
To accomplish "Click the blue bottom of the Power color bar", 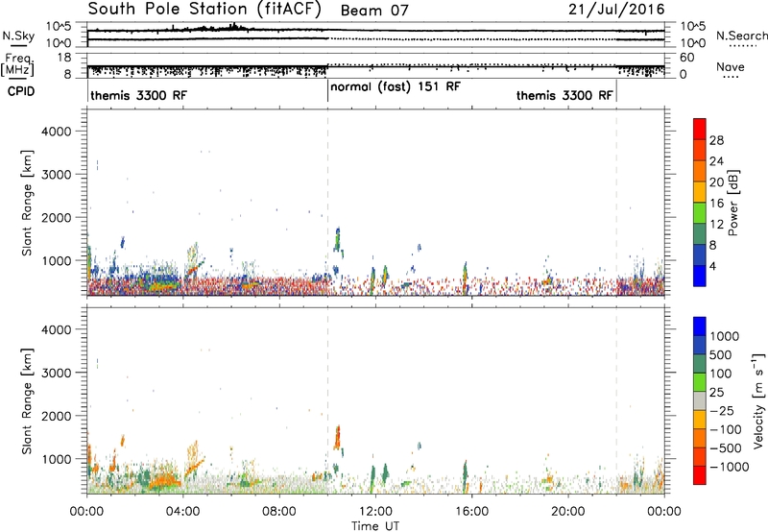I will [700, 276].
